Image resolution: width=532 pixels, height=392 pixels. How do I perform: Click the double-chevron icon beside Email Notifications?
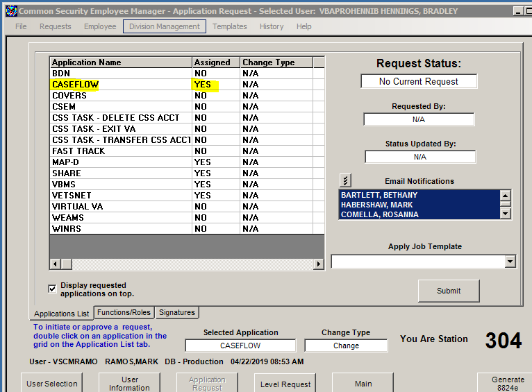[345, 180]
